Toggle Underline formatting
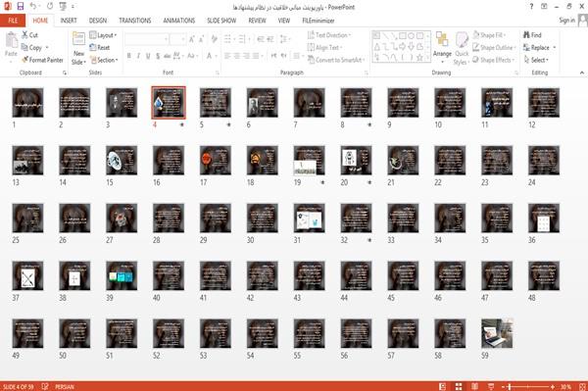The width and height of the screenshot is (588, 391). click(x=148, y=56)
